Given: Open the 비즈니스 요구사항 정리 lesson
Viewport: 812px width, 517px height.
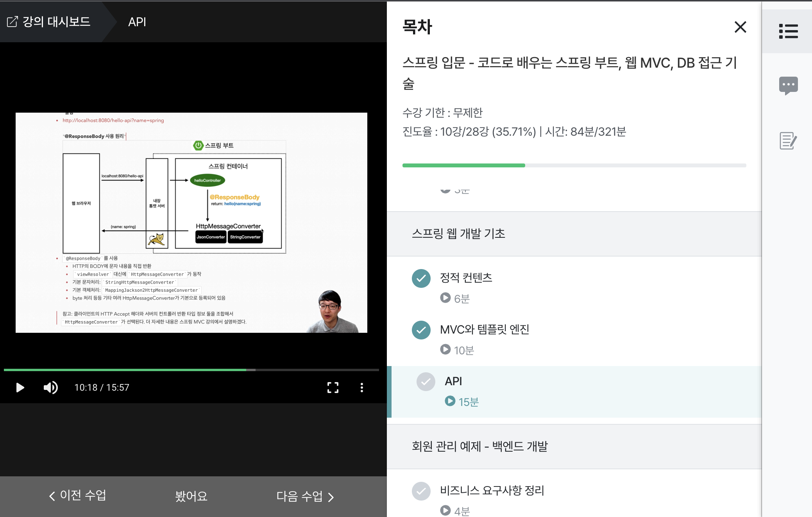Looking at the screenshot, I should 492,490.
